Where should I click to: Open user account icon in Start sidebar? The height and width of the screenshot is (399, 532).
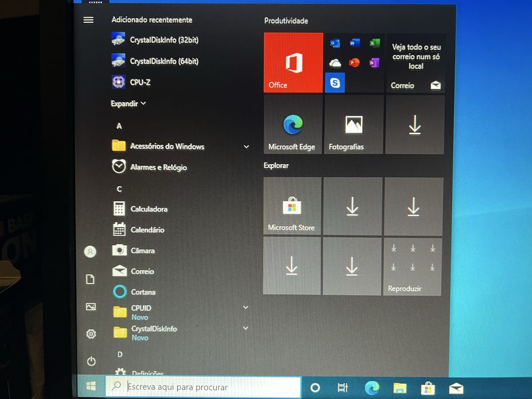pyautogui.click(x=90, y=251)
